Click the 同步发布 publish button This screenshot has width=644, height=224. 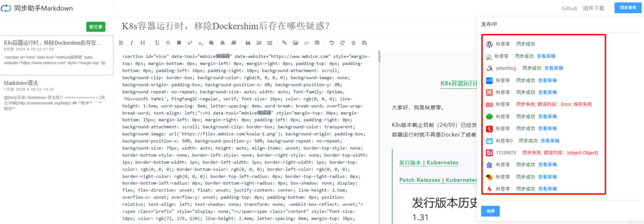pos(628,8)
